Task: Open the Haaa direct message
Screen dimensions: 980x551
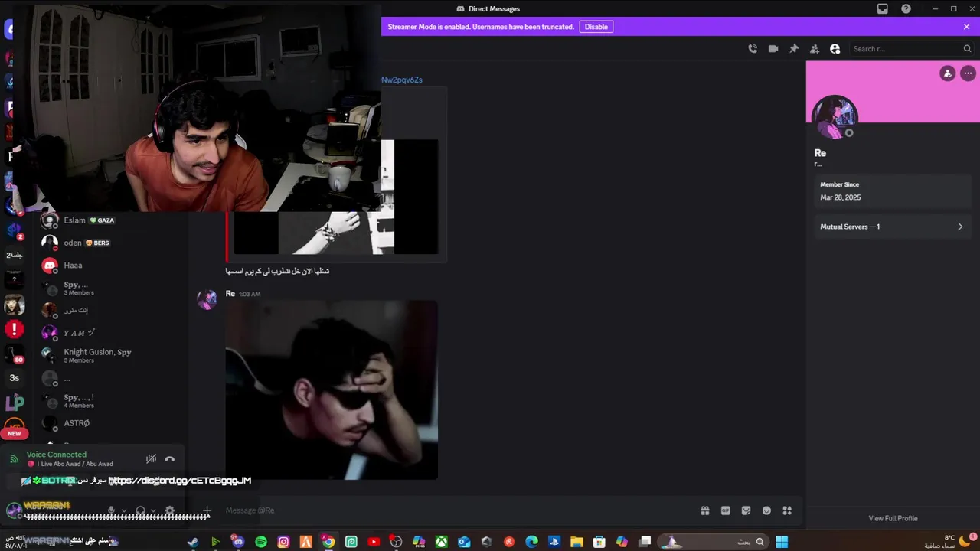Action: (x=111, y=266)
